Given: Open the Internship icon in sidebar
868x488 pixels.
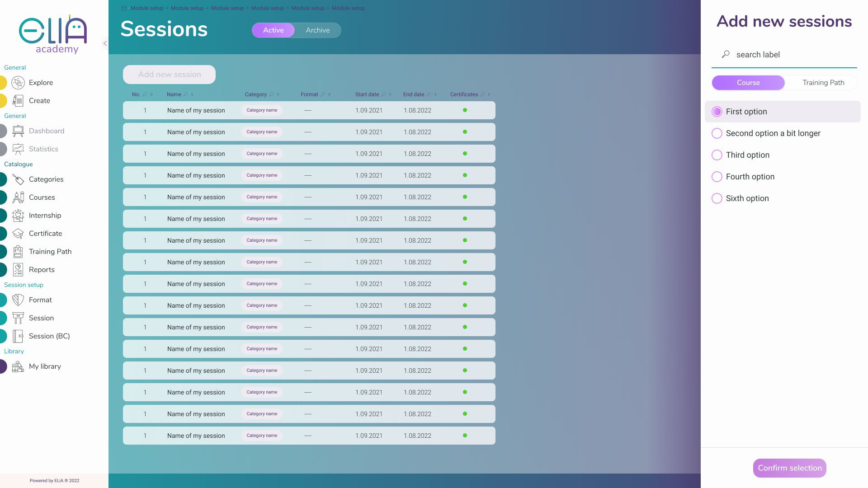Looking at the screenshot, I should [18, 216].
